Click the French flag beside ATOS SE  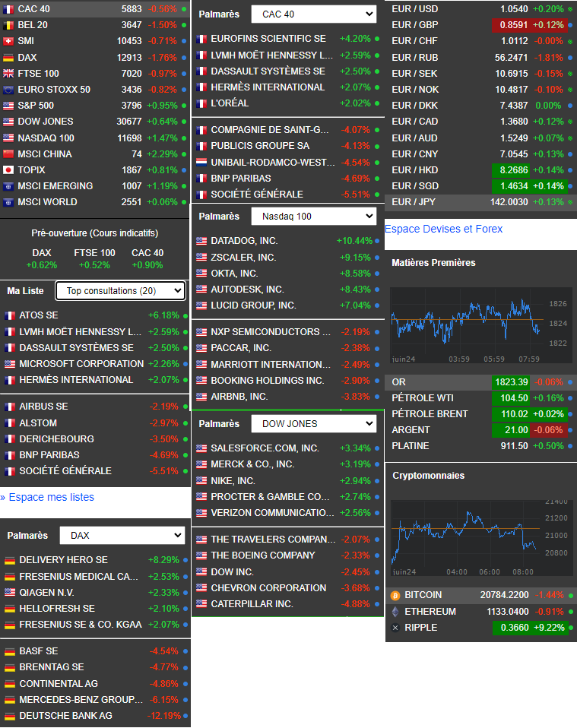pos(10,315)
